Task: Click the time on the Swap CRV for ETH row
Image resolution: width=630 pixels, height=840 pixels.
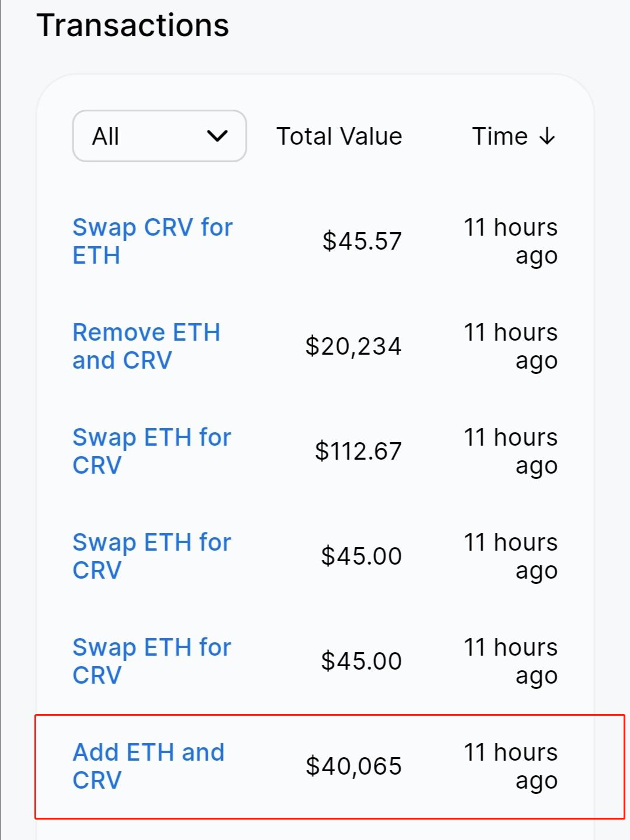Action: tap(510, 241)
